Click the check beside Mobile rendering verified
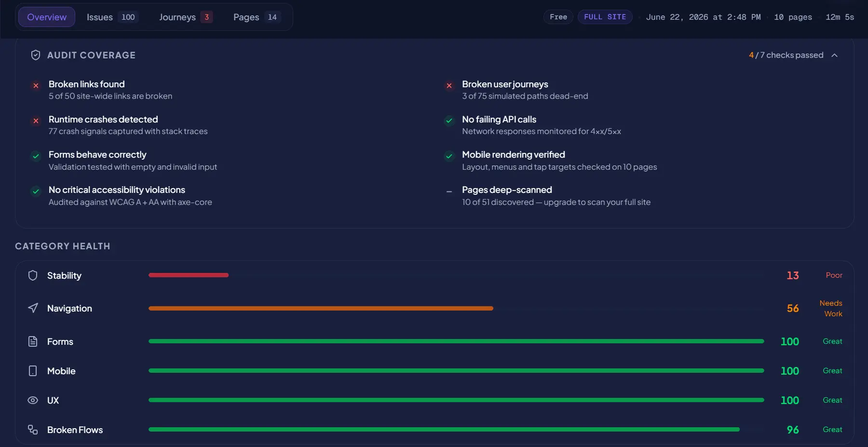 449,156
